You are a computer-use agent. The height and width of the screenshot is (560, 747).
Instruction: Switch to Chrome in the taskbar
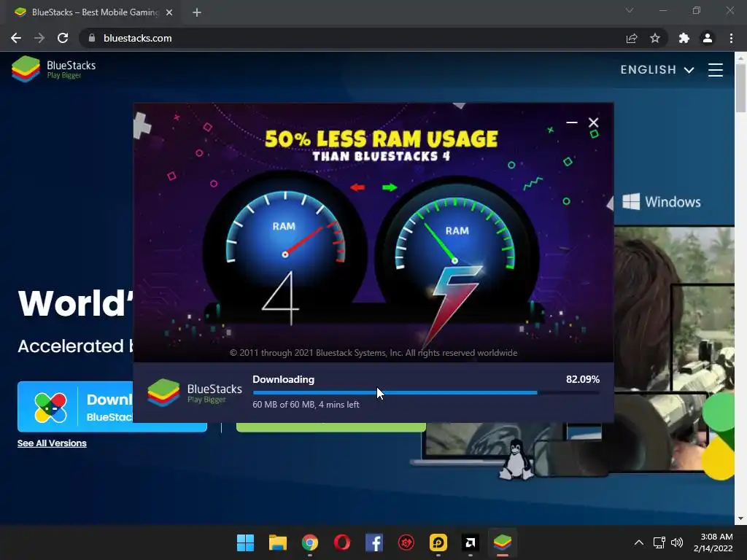[x=309, y=542]
